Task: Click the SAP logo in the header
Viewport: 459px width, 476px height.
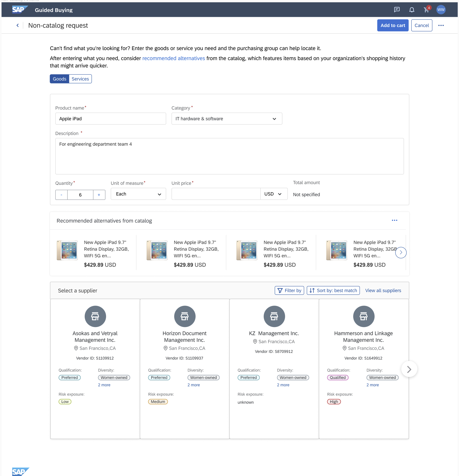Action: click(x=20, y=10)
